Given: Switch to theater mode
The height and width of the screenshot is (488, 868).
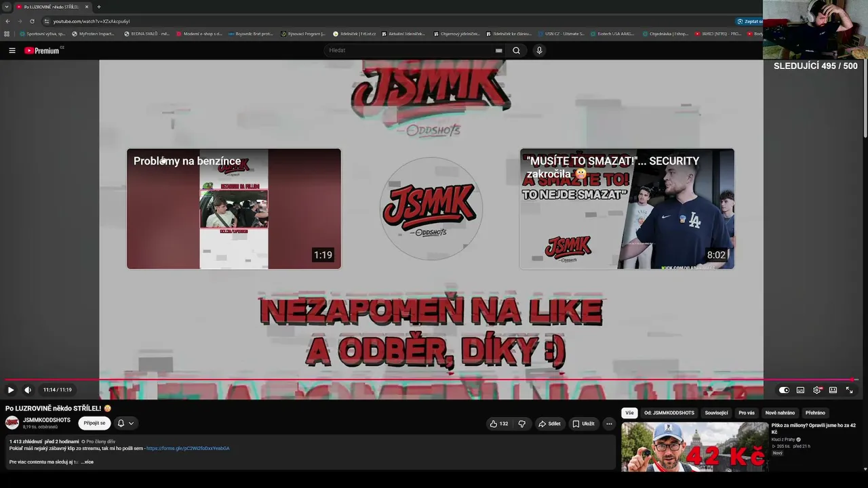Looking at the screenshot, I should (833, 390).
